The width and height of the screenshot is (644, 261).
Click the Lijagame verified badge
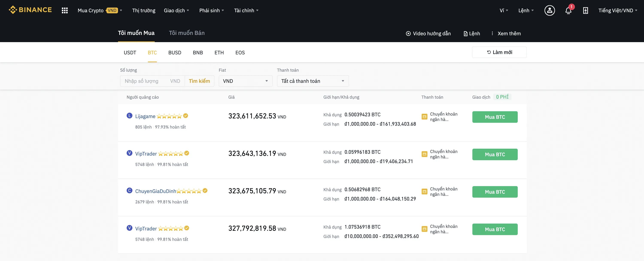[185, 116]
